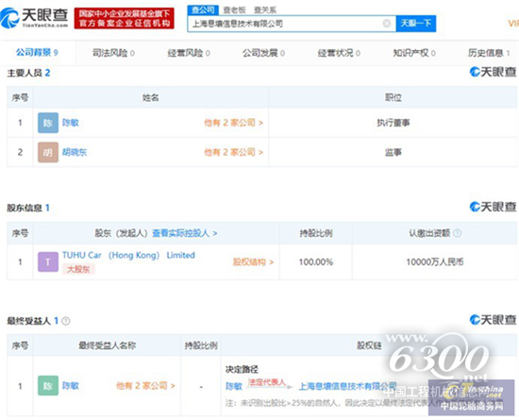Viewport: 519px width, 420px height.
Task: Click the 监事 position cell
Action: click(393, 152)
